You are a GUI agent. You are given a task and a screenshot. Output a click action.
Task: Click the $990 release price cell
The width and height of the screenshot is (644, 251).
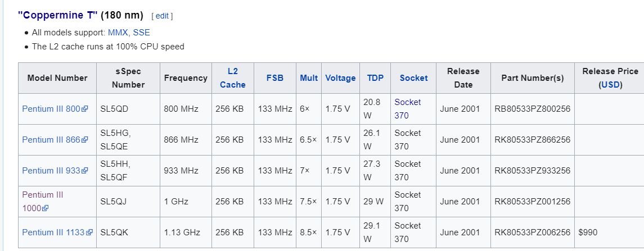(x=609, y=232)
